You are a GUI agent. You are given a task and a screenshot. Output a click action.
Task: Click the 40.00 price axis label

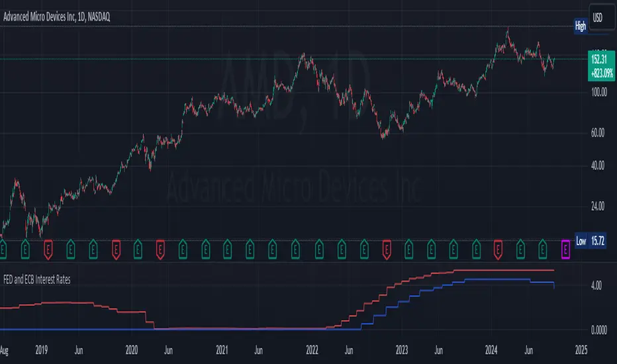(598, 165)
